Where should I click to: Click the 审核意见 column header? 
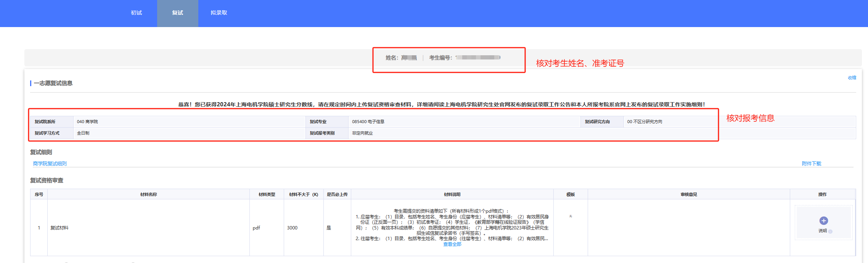point(688,194)
